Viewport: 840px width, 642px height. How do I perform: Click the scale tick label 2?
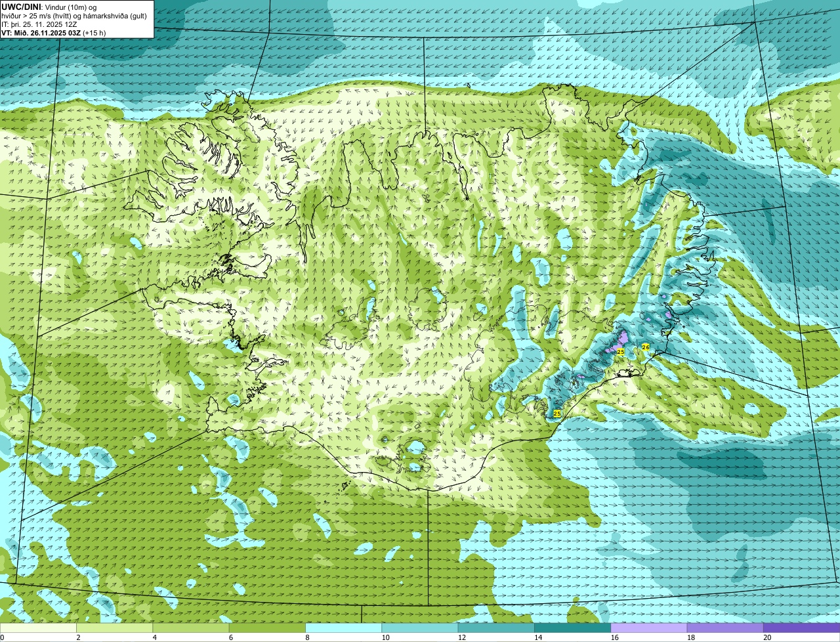[78, 637]
